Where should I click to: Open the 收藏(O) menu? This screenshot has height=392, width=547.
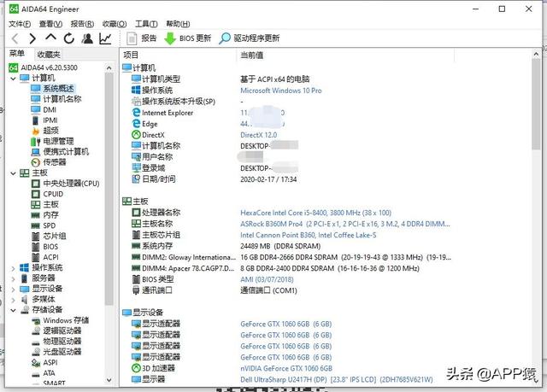pyautogui.click(x=115, y=24)
